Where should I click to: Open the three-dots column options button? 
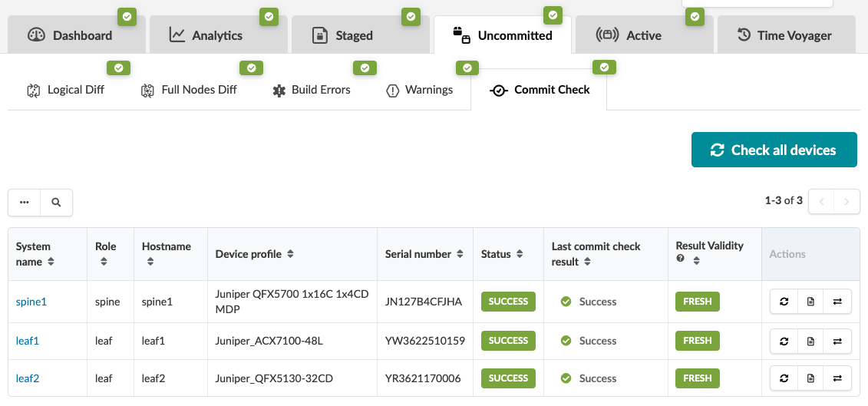pyautogui.click(x=25, y=203)
